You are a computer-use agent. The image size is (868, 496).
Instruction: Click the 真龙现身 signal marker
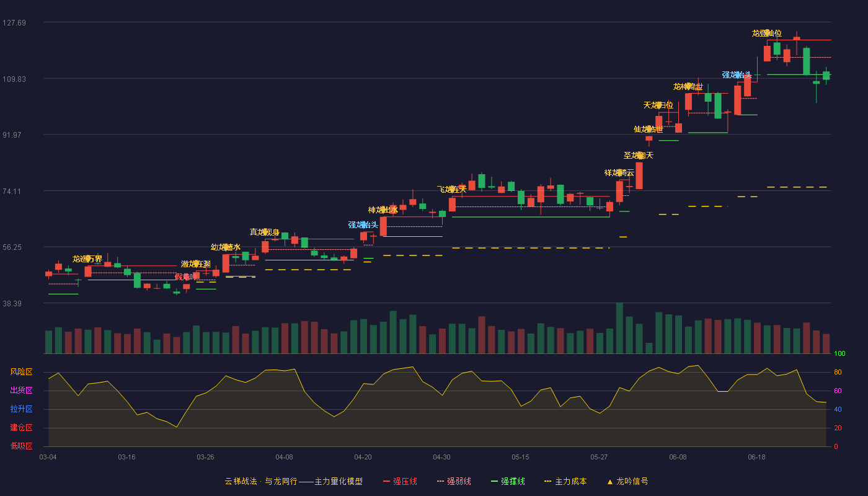point(265,232)
